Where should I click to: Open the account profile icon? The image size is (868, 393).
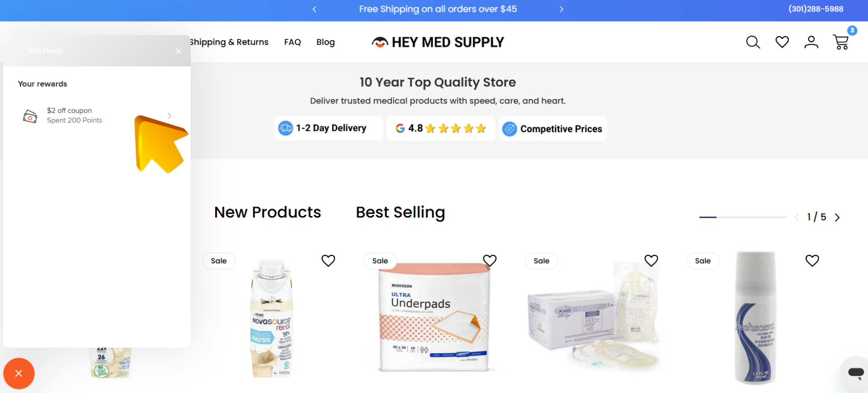(x=811, y=42)
